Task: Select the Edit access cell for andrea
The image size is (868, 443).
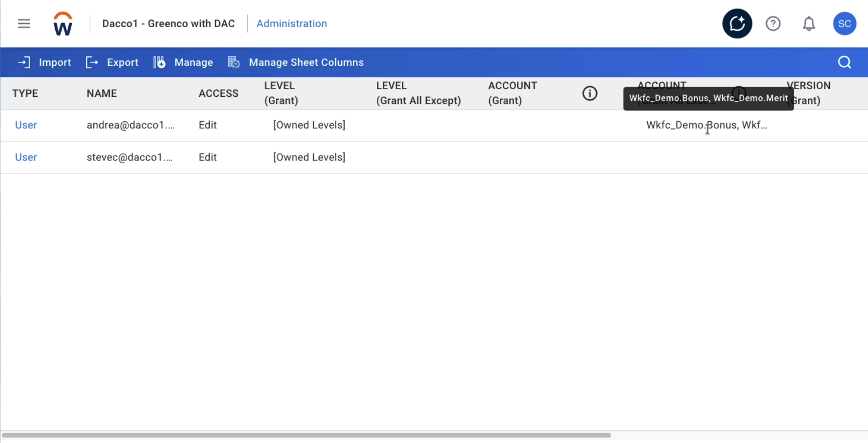Action: click(208, 125)
